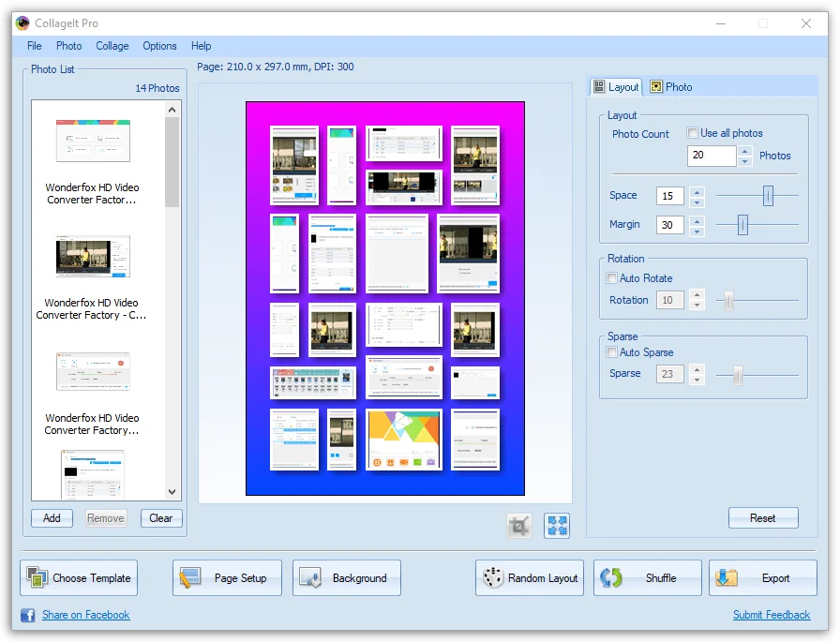Click the Photo Count input field
This screenshot has width=840, height=642.
(712, 156)
